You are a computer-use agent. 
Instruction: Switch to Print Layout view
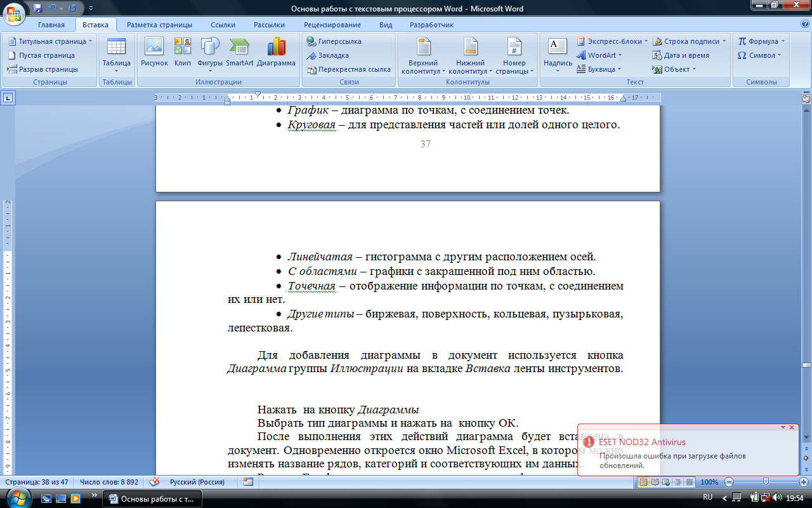pyautogui.click(x=643, y=482)
